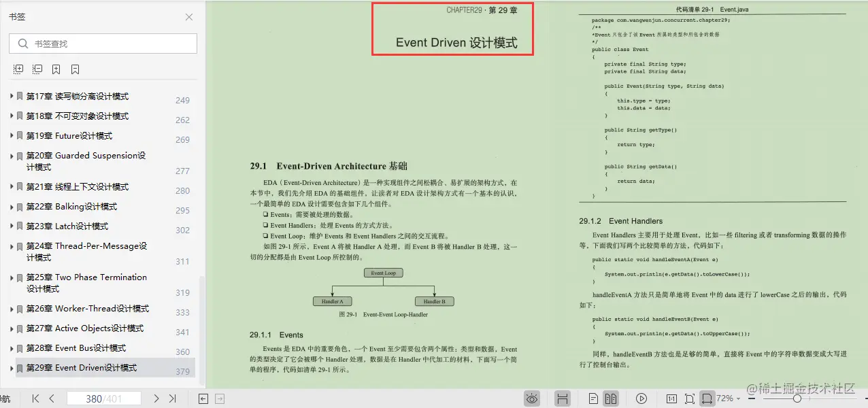This screenshot has height=408, width=868.
Task: Remove bookmark using bookmark-minus icon
Action: pyautogui.click(x=75, y=69)
